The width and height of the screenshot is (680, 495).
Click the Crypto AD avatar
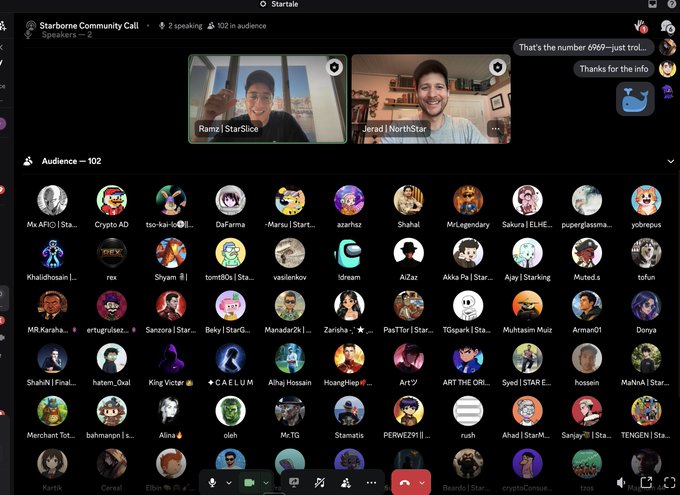pyautogui.click(x=111, y=200)
